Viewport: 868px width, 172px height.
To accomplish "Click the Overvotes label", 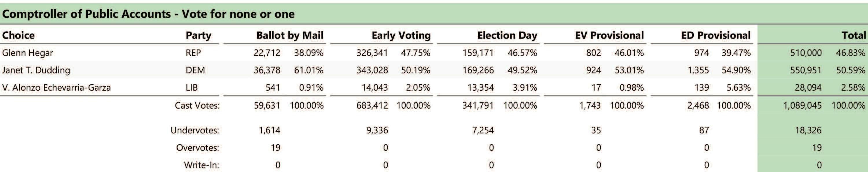I will (197, 148).
